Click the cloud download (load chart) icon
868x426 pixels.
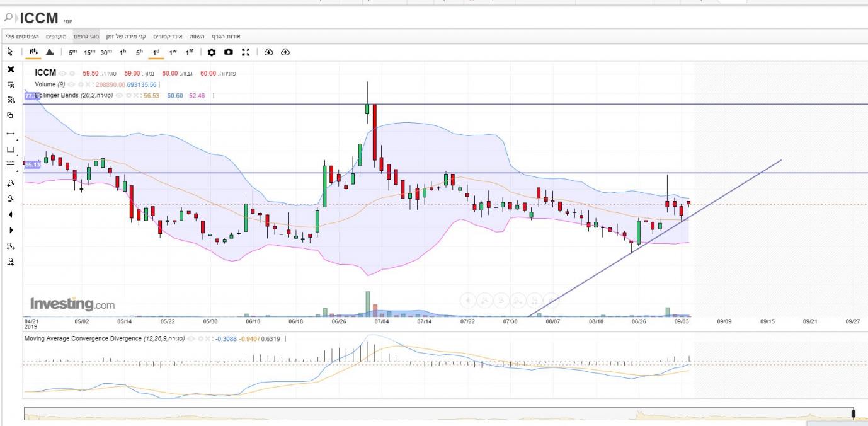coord(268,52)
